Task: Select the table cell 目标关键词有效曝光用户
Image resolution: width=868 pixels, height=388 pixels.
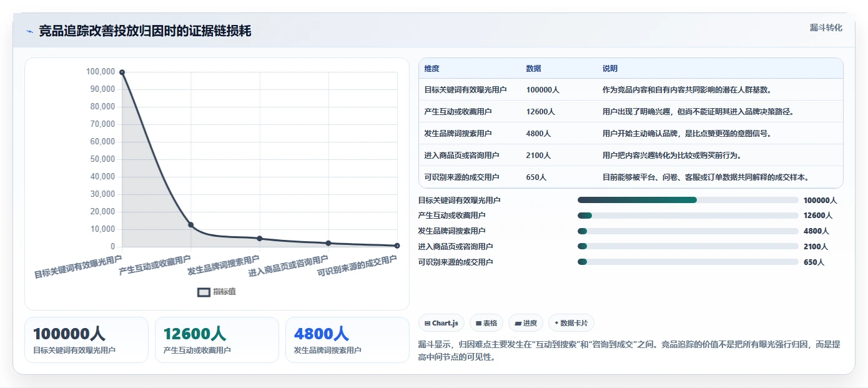Action: [x=465, y=90]
